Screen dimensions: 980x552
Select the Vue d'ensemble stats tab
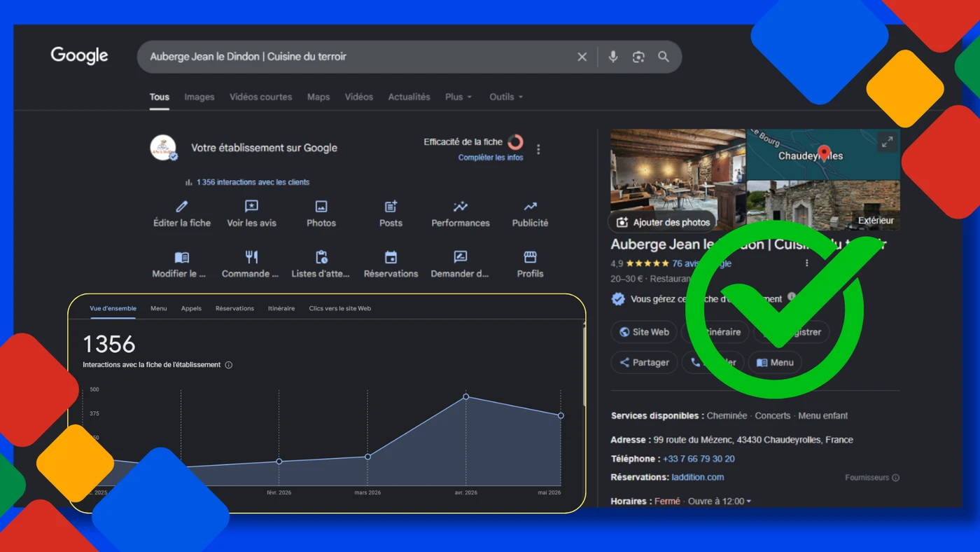coord(113,308)
